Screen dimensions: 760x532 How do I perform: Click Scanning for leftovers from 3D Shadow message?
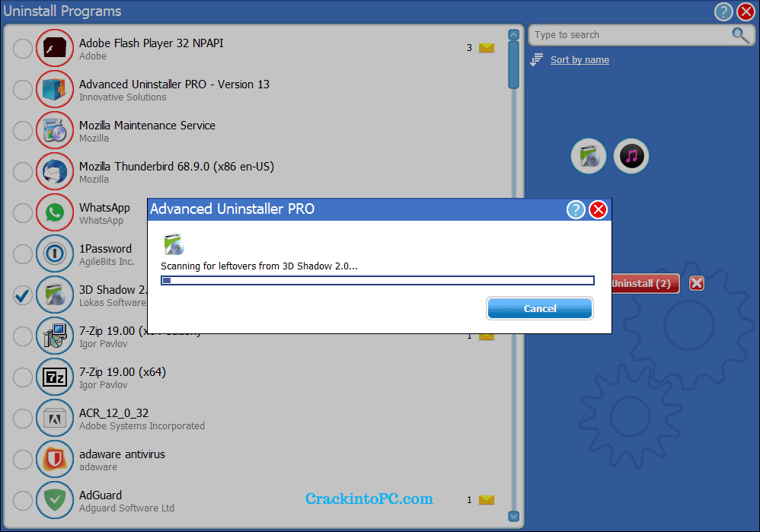[x=259, y=266]
